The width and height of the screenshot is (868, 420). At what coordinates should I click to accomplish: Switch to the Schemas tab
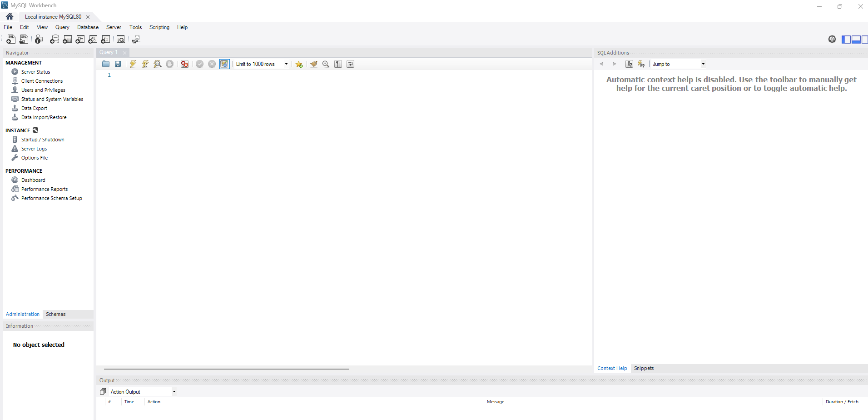coord(55,314)
